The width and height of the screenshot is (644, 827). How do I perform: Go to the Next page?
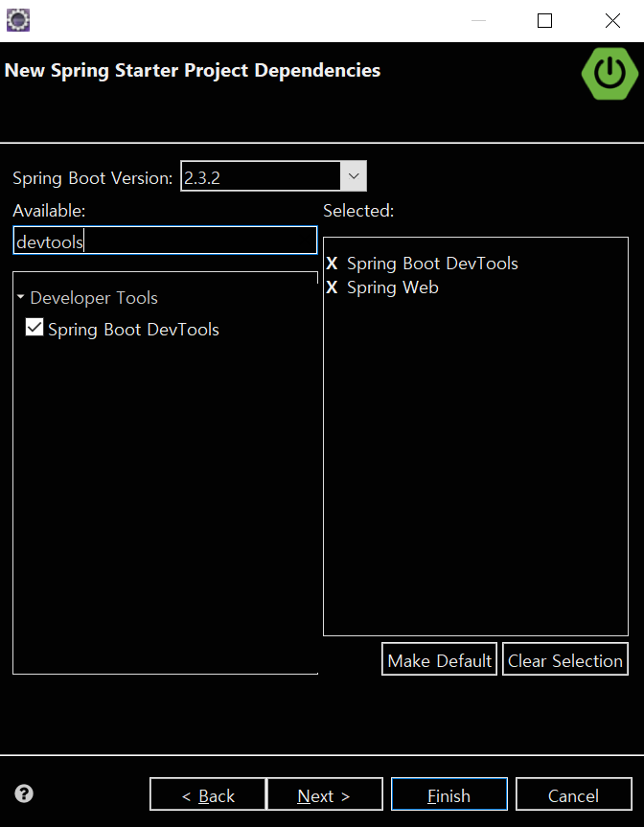click(x=324, y=793)
